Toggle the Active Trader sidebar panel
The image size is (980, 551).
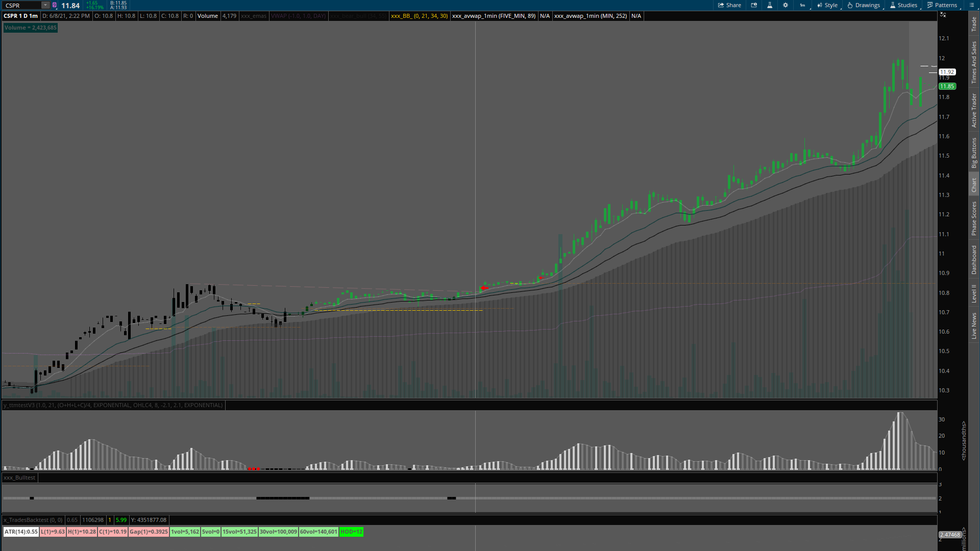click(x=974, y=110)
